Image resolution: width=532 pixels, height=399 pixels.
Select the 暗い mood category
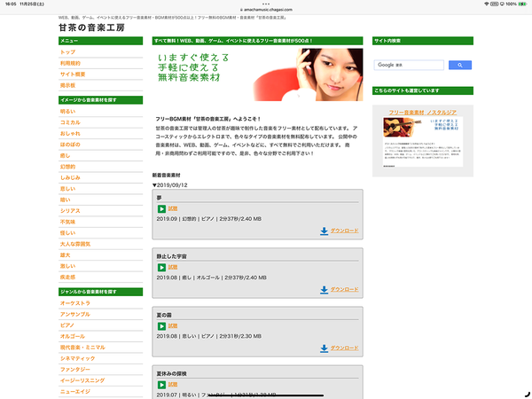coord(65,200)
